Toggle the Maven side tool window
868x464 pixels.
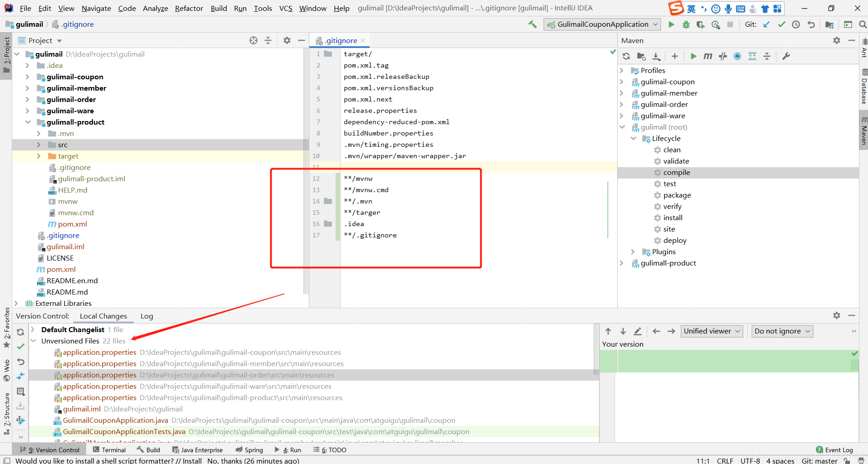pyautogui.click(x=863, y=130)
